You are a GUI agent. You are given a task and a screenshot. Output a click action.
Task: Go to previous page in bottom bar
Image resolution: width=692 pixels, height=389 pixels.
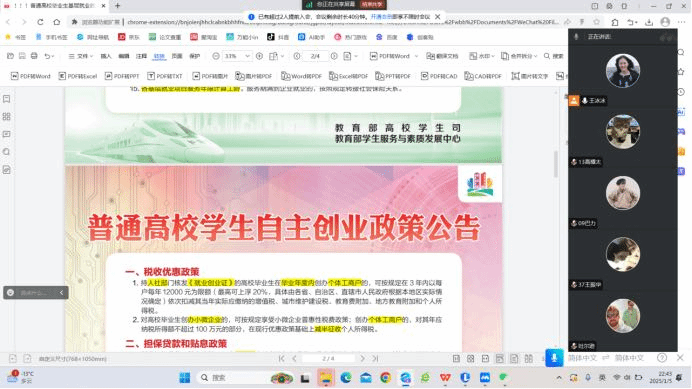point(294,359)
